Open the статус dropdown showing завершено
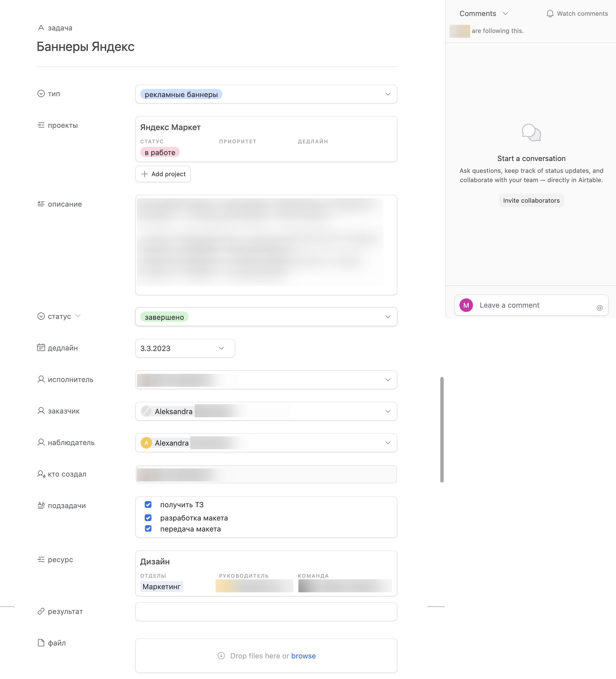The width and height of the screenshot is (616, 679). point(388,317)
